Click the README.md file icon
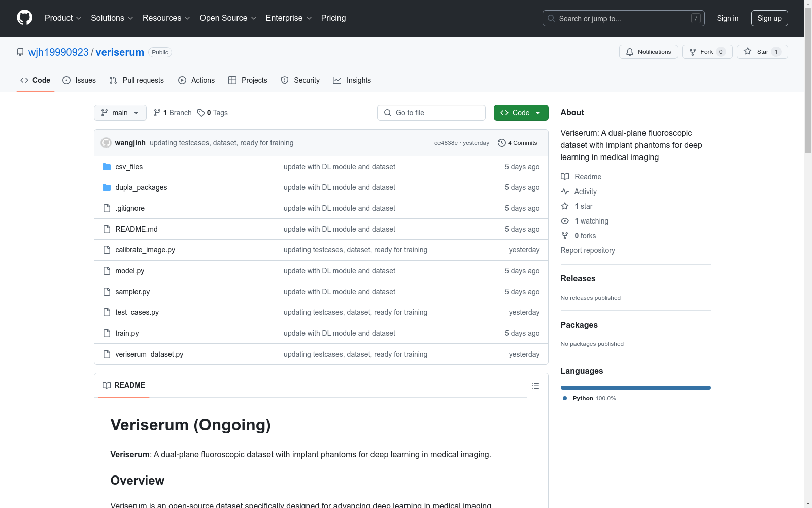The image size is (812, 508). tap(107, 229)
